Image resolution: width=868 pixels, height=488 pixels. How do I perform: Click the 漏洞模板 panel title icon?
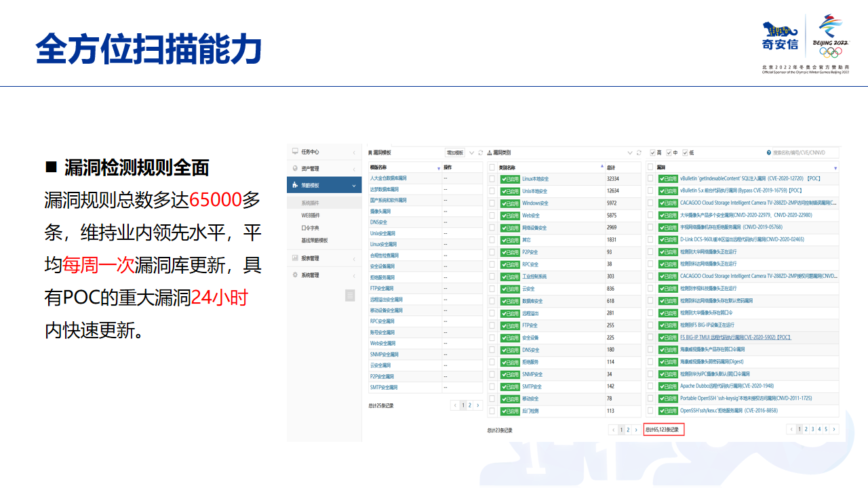pyautogui.click(x=370, y=153)
